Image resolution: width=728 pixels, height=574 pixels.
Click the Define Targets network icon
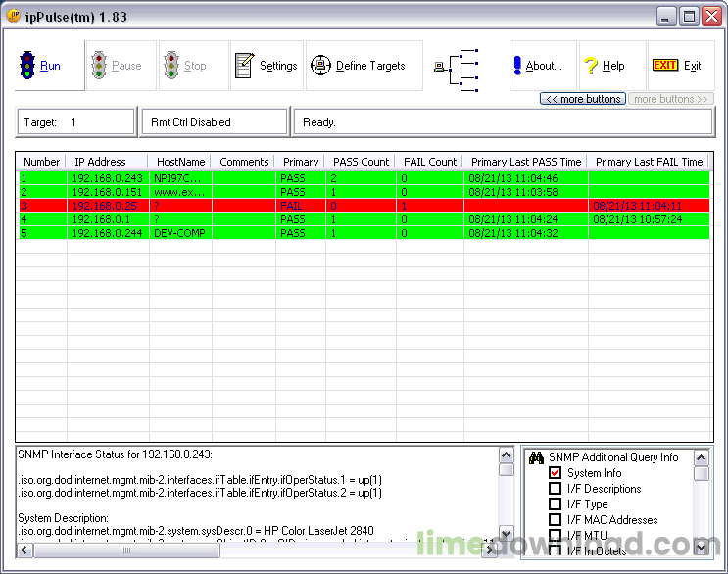tap(320, 65)
